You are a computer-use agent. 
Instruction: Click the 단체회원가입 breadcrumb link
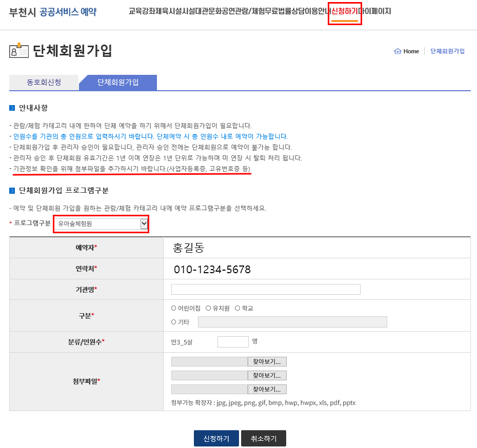[447, 51]
